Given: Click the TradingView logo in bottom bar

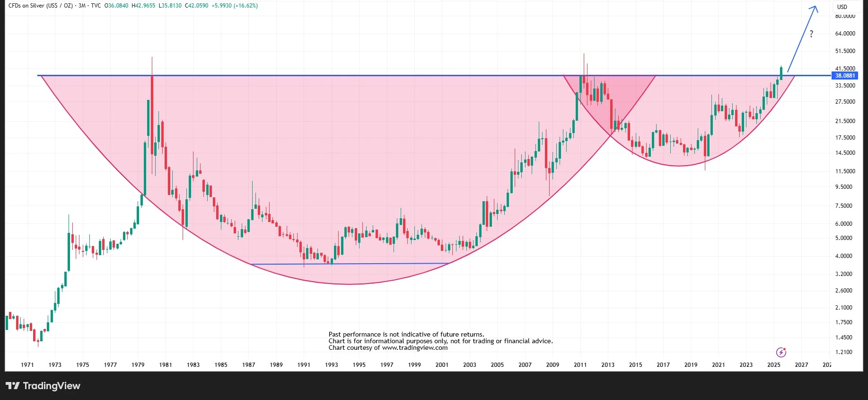Looking at the screenshot, I should 43,386.
